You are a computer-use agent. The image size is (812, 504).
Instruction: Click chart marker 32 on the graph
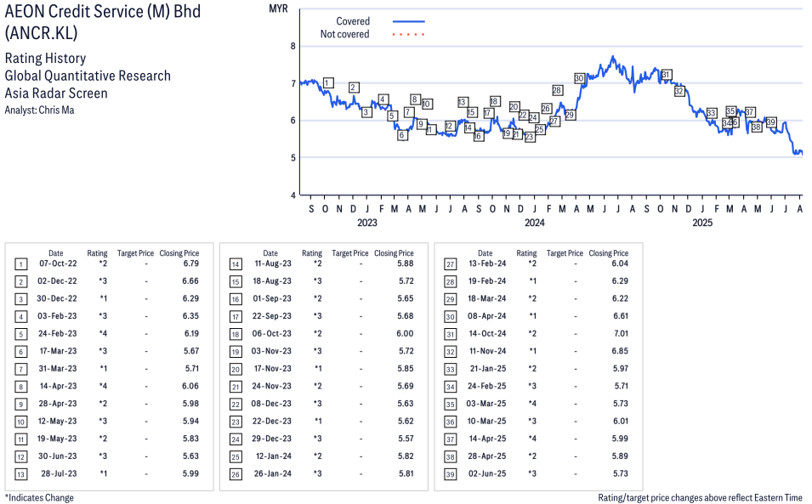pyautogui.click(x=679, y=91)
